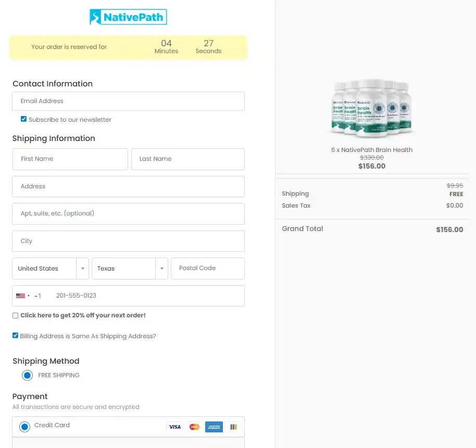This screenshot has width=476, height=448.
Task: Click the Visa card icon
Action: 174,426
